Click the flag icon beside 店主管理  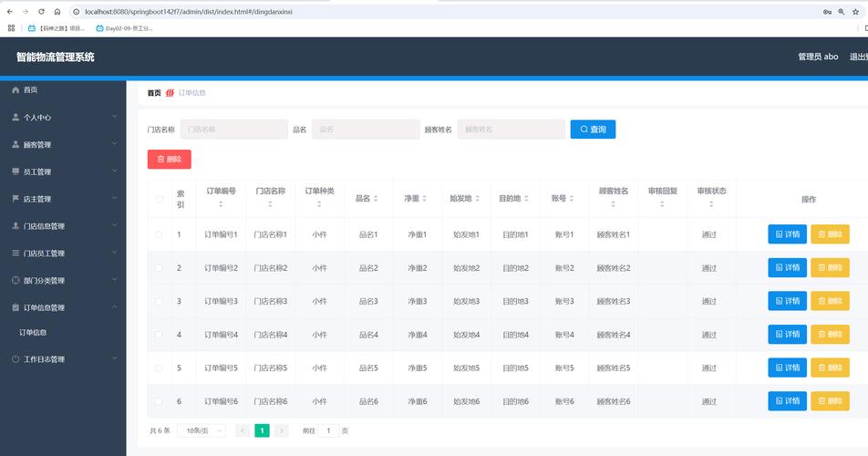pos(15,199)
